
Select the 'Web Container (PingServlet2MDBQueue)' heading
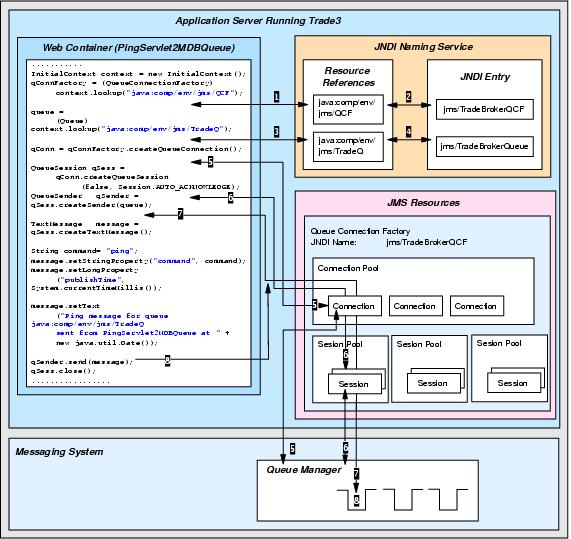point(139,48)
